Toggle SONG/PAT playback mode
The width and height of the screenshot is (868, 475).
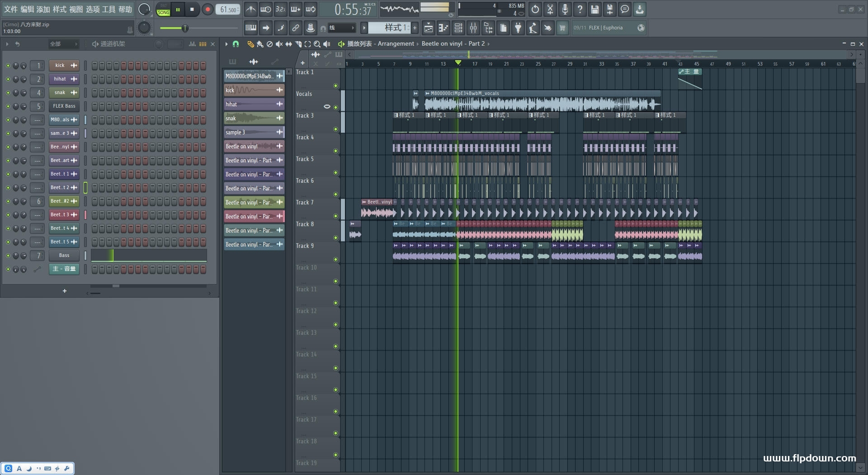click(163, 9)
